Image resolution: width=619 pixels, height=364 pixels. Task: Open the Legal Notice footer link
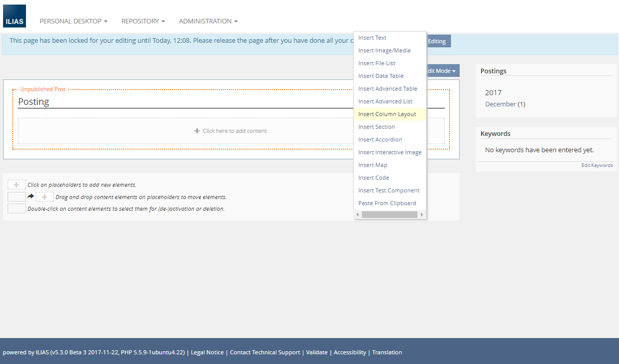207,352
